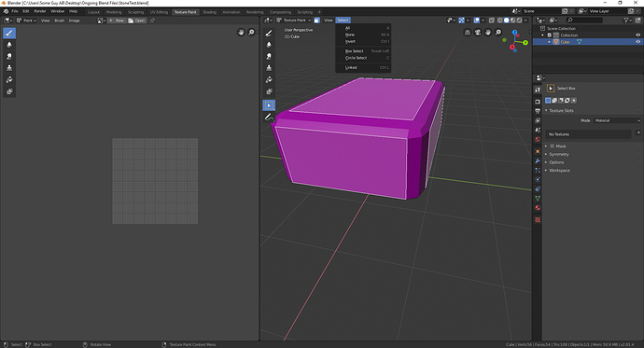Open the Output properties tab
This screenshot has height=348, width=644.
538,111
